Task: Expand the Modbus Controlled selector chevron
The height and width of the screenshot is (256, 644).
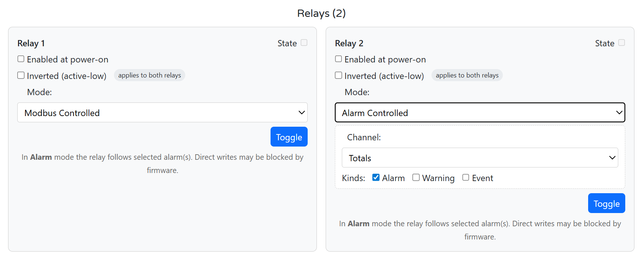Action: click(301, 112)
